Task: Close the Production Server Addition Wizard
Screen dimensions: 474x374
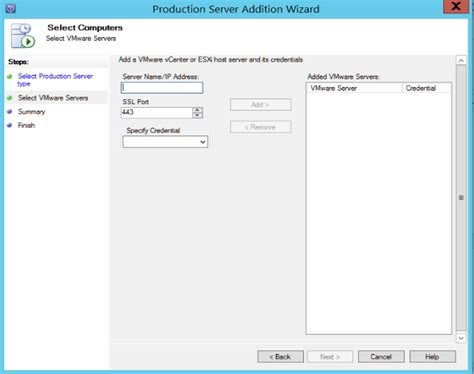Action: [x=456, y=6]
